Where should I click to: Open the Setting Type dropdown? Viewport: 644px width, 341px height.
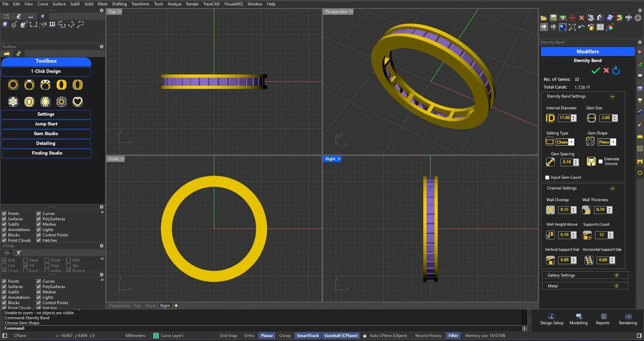tap(571, 142)
